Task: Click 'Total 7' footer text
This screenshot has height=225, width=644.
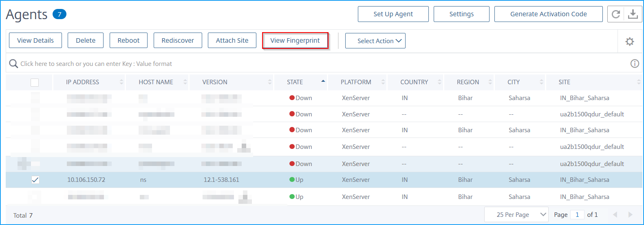Action: [x=23, y=215]
